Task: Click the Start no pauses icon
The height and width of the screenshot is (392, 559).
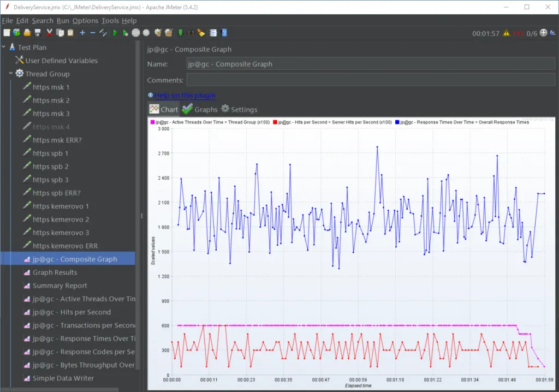Action: 125,33
